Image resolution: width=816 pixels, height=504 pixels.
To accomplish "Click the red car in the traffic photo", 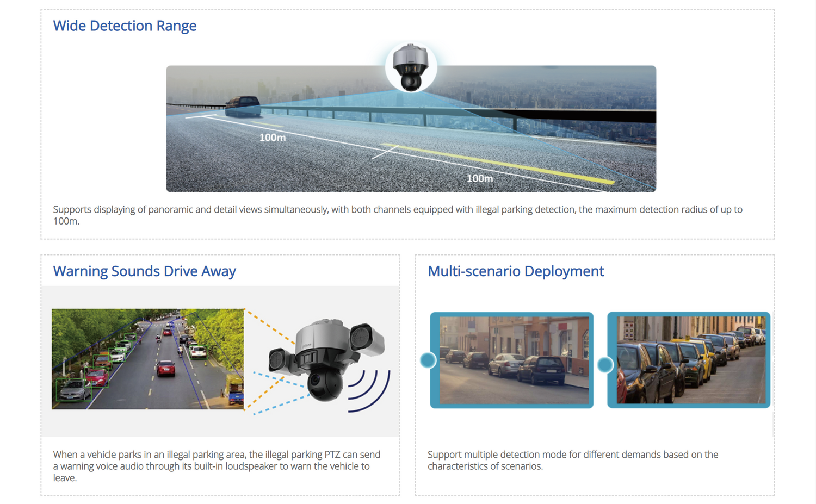I will (x=166, y=369).
